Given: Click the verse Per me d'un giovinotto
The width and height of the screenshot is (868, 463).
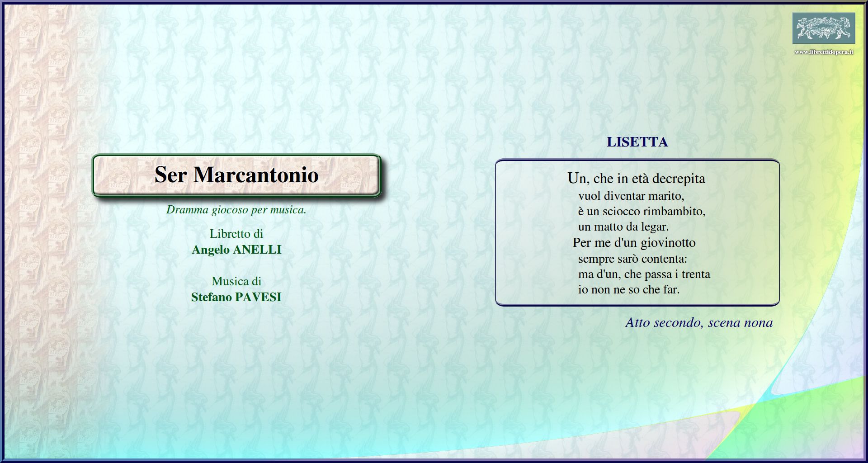Looking at the screenshot, I should tap(634, 243).
